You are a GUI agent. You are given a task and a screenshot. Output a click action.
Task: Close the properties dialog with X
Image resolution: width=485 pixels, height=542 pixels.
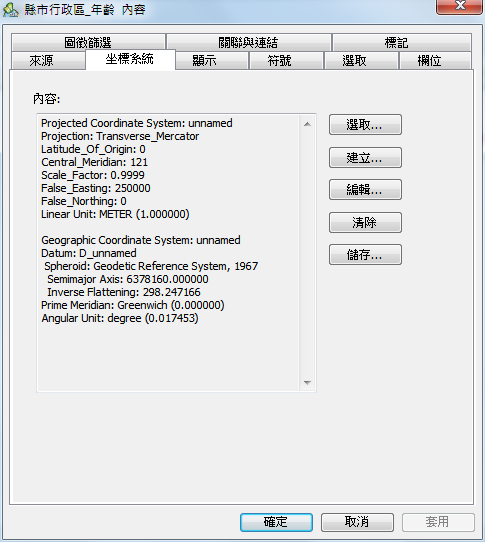point(459,6)
